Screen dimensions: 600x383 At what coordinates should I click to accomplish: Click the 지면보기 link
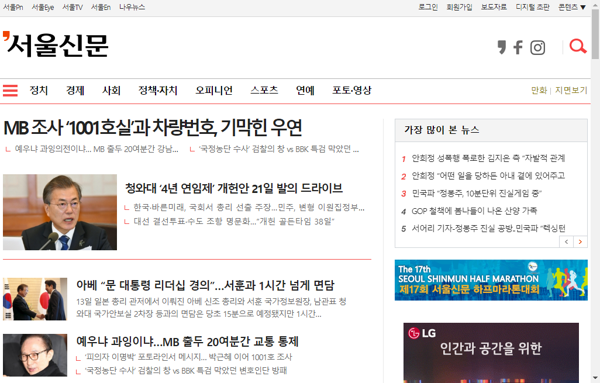click(x=571, y=90)
